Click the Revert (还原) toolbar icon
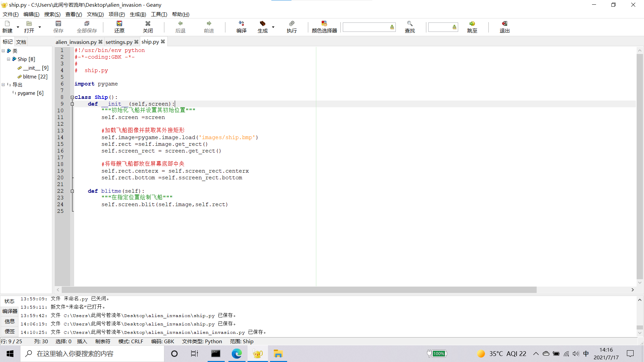Screen dimensions: 644x362 (x=119, y=23)
